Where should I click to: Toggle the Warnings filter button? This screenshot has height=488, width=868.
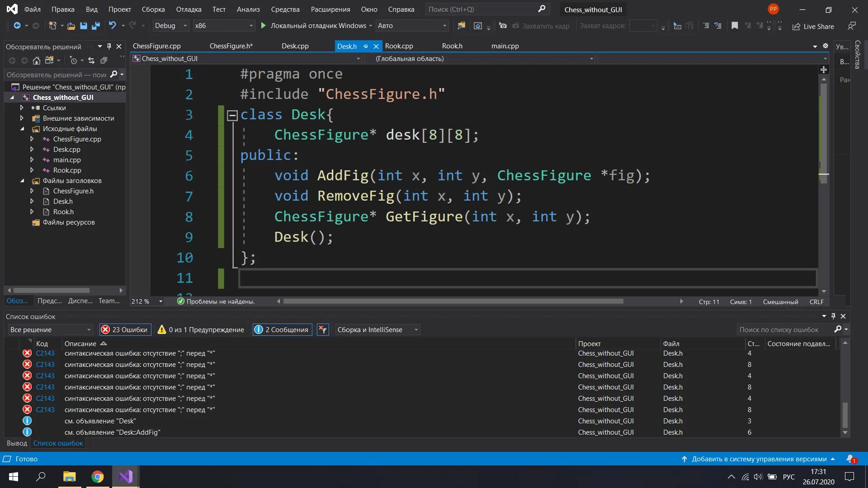(201, 330)
